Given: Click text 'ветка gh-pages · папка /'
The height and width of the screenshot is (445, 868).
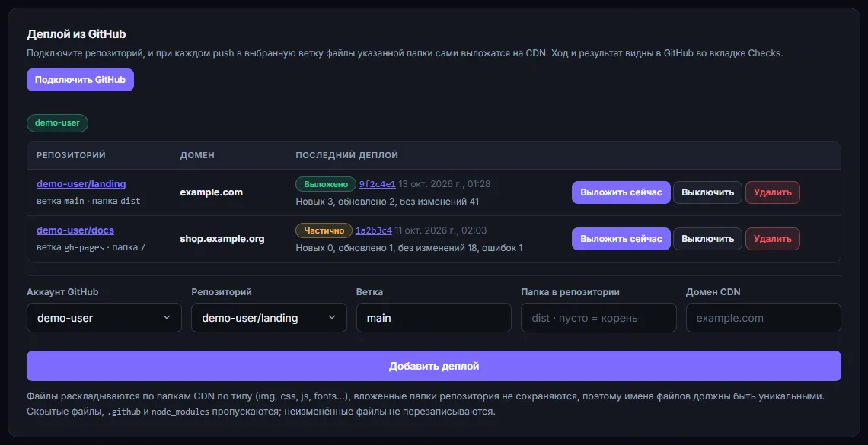Looking at the screenshot, I should (91, 247).
